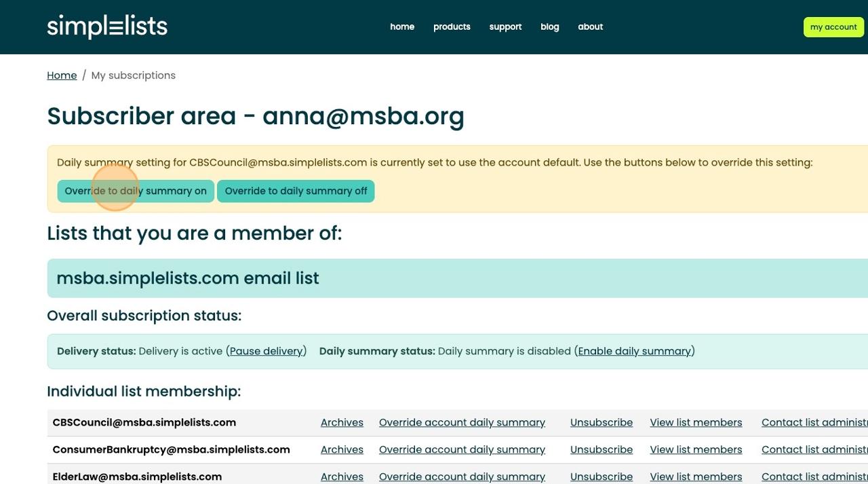Screen dimensions: 868x484
Task: Unsubscribe from CBSCouncil list
Action: [x=601, y=422]
